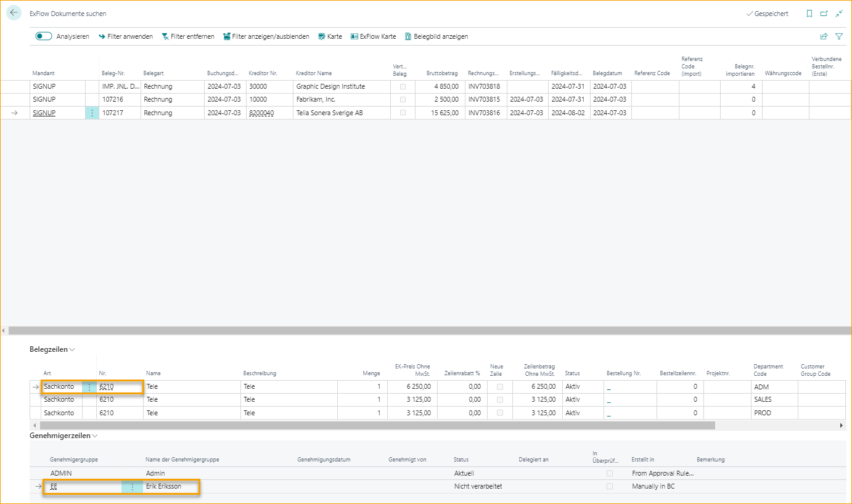
Task: Click Filter anwenden in the action bar
Action: [125, 36]
